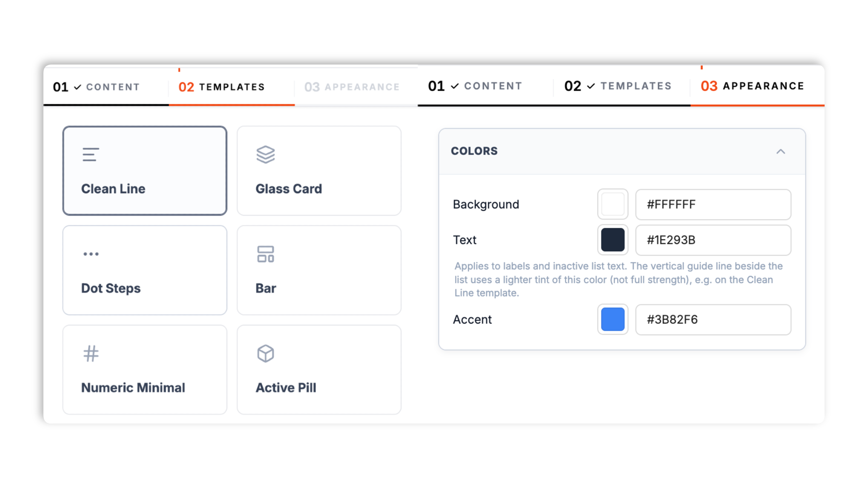The image size is (868, 488).
Task: Edit the Background hex field #FFFFFF
Action: coord(713,204)
